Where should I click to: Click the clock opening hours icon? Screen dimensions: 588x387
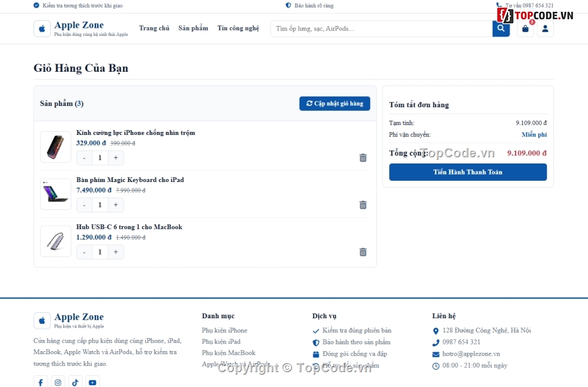tap(436, 366)
